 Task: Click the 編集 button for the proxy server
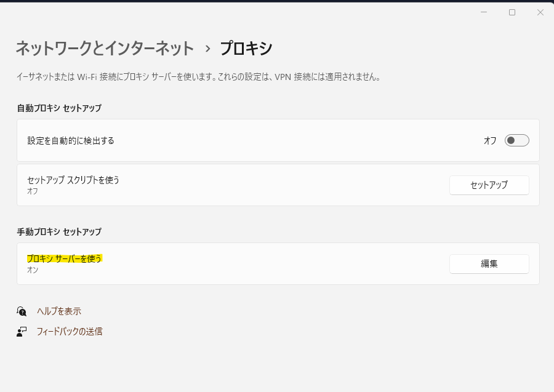(489, 264)
